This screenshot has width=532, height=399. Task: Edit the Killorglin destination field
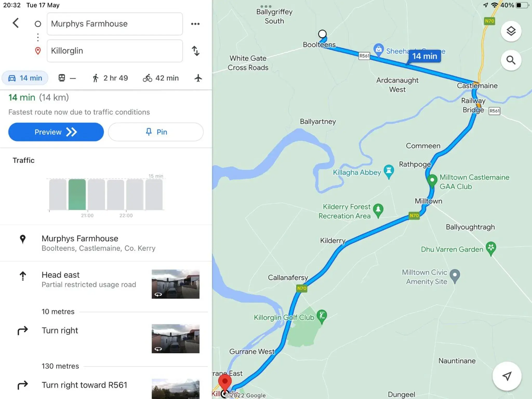pyautogui.click(x=115, y=51)
